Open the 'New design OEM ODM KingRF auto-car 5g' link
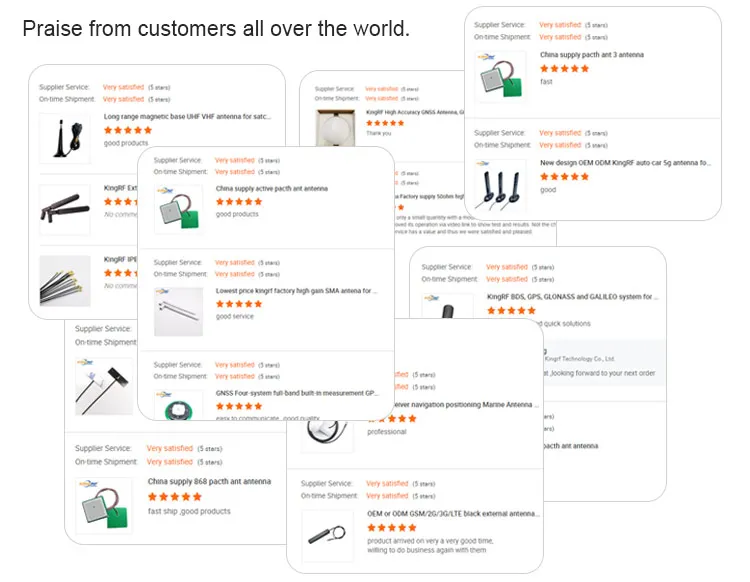Viewport: 750px width, 582px height. click(x=625, y=162)
